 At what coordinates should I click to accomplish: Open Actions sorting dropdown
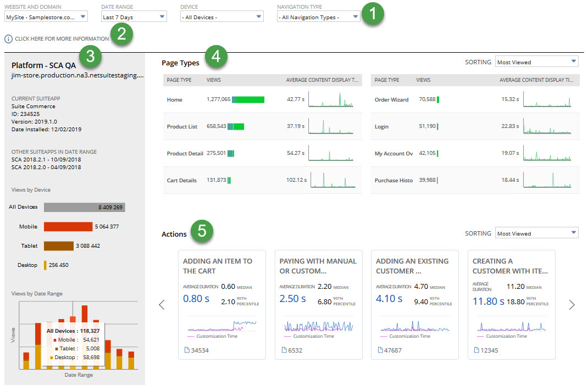tap(537, 233)
